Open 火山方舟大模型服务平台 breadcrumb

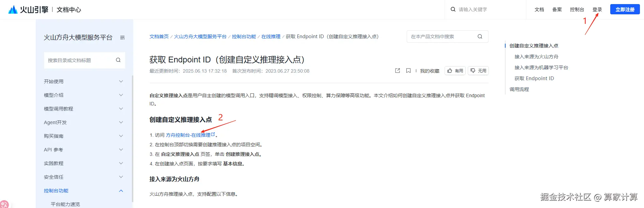coord(200,36)
